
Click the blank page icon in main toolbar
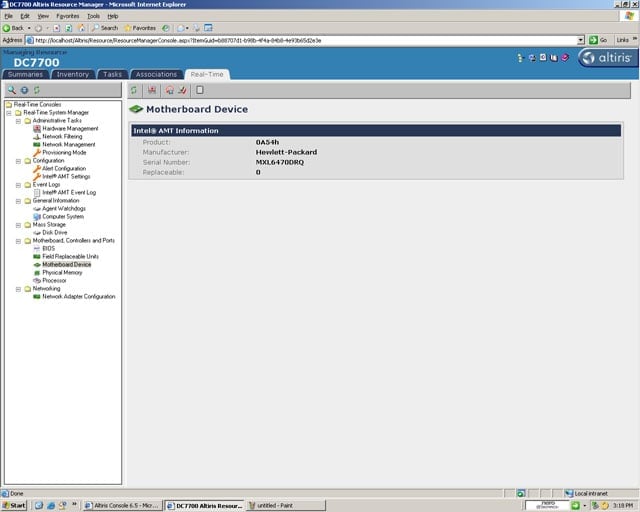[x=200, y=90]
